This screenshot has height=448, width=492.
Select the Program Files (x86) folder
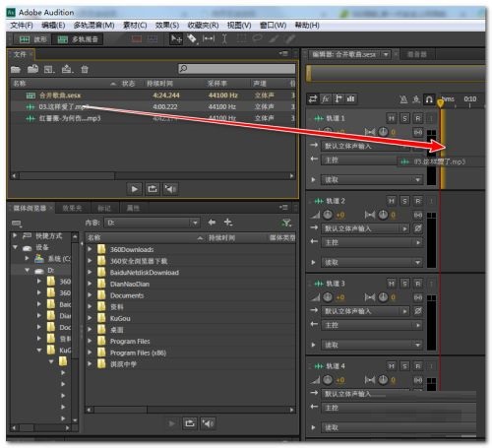click(x=190, y=352)
